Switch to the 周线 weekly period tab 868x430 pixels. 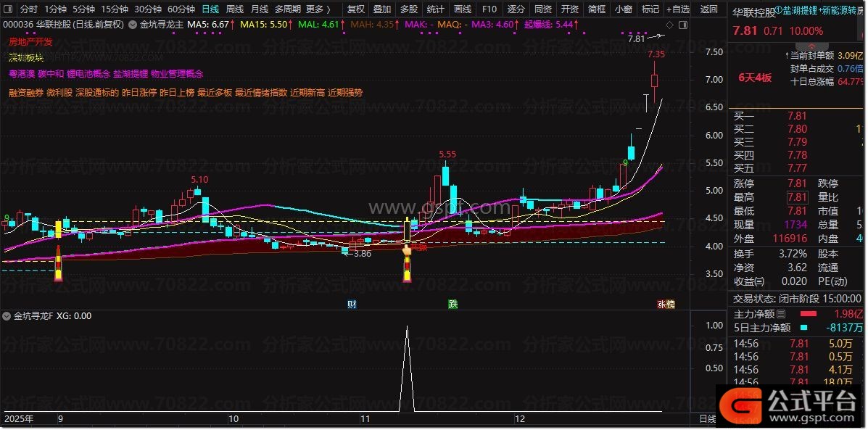point(234,9)
